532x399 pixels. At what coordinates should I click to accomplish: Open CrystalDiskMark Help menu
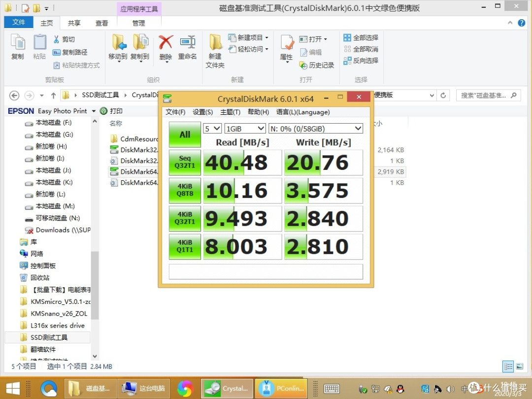(x=258, y=112)
